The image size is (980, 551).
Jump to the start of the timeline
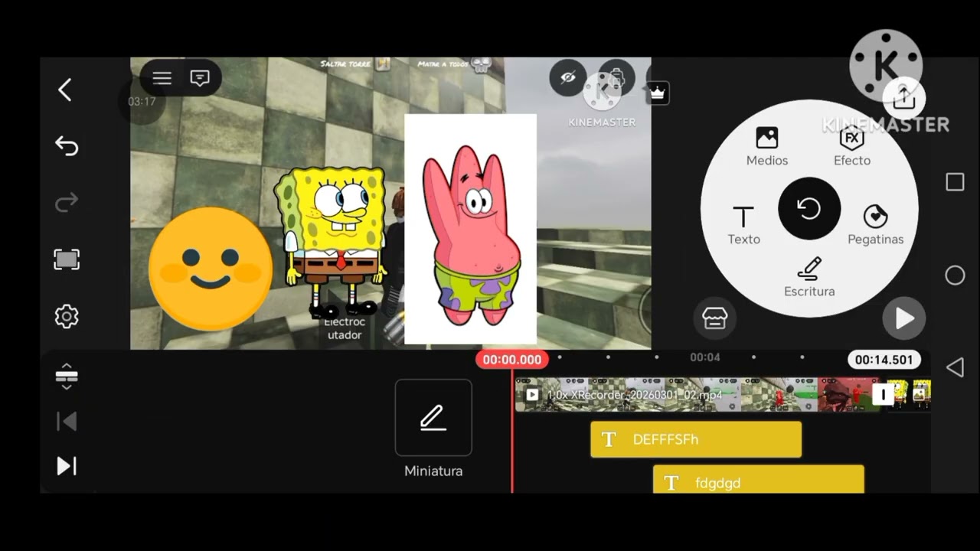(67, 421)
